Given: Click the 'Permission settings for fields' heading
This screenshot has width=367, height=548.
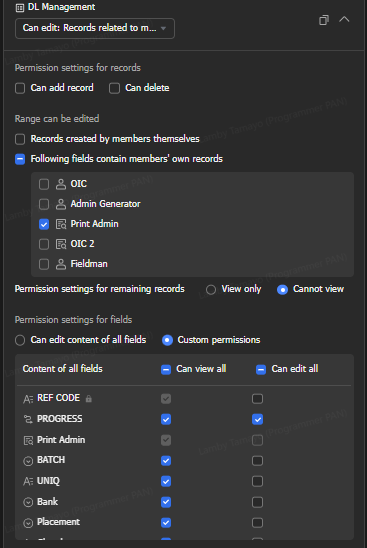Looking at the screenshot, I should 73,320.
